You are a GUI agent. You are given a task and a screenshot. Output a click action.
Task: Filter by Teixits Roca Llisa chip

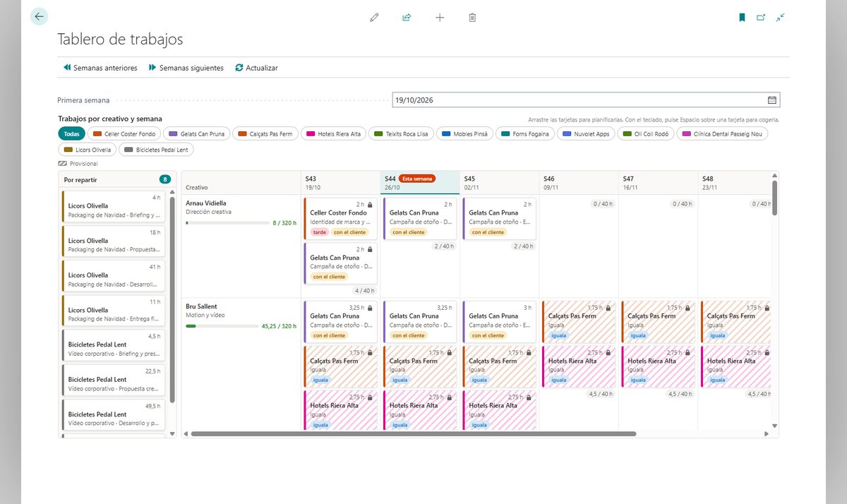(401, 133)
